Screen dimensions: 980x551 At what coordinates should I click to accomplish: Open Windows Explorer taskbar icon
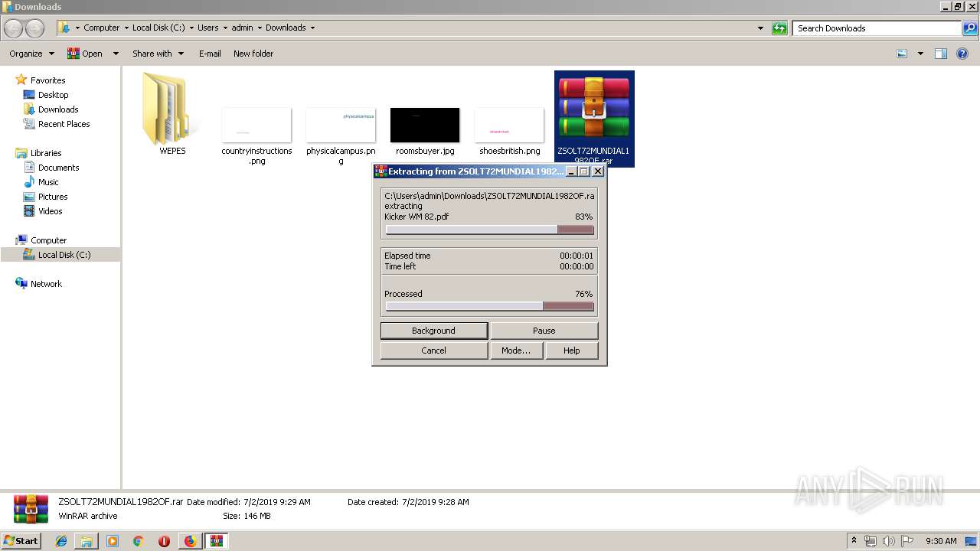click(87, 541)
